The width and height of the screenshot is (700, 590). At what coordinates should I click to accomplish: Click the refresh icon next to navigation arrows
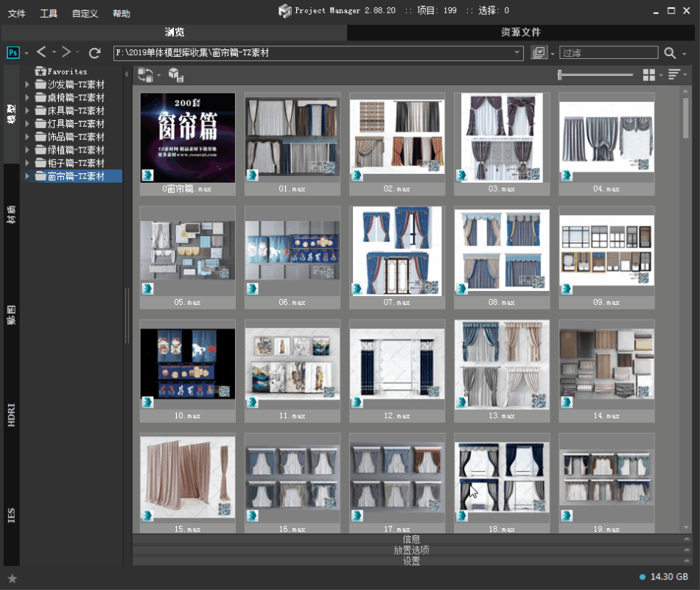[x=94, y=52]
